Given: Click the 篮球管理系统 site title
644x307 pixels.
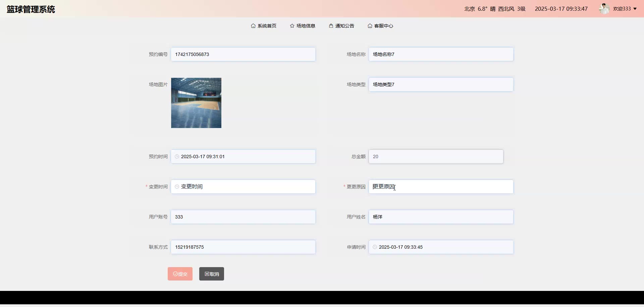Looking at the screenshot, I should point(31,9).
